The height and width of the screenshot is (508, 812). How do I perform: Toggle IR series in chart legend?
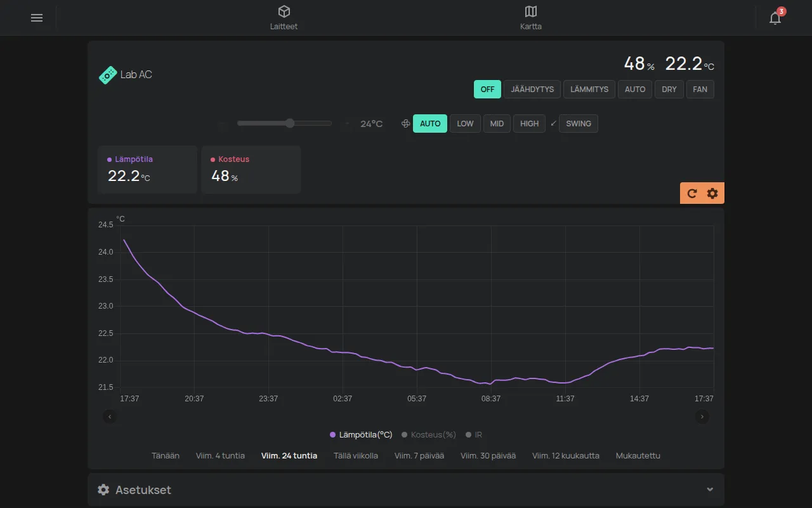click(474, 435)
